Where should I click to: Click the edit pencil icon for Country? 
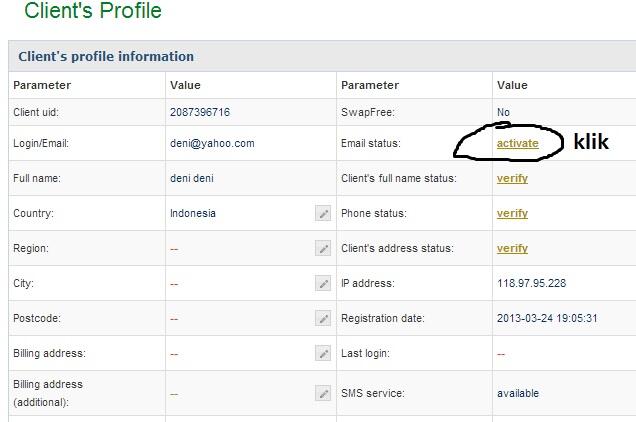(323, 213)
